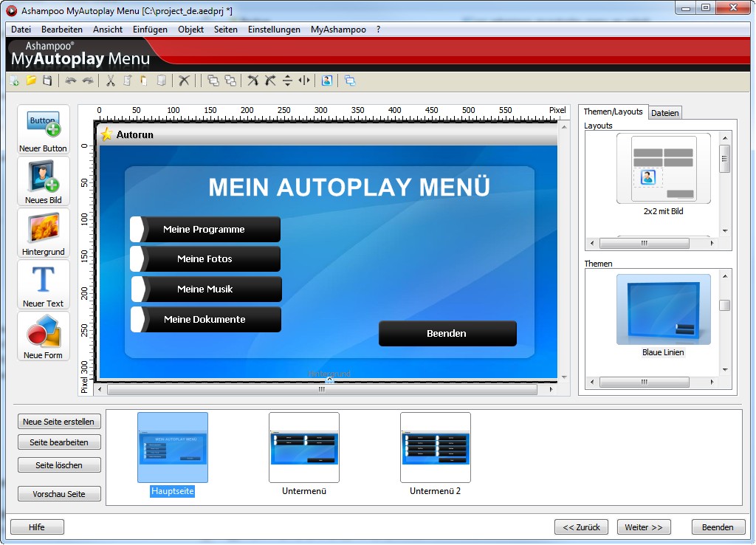The height and width of the screenshot is (545, 756).
Task: Select Meine Programme button on canvas
Action: click(205, 230)
